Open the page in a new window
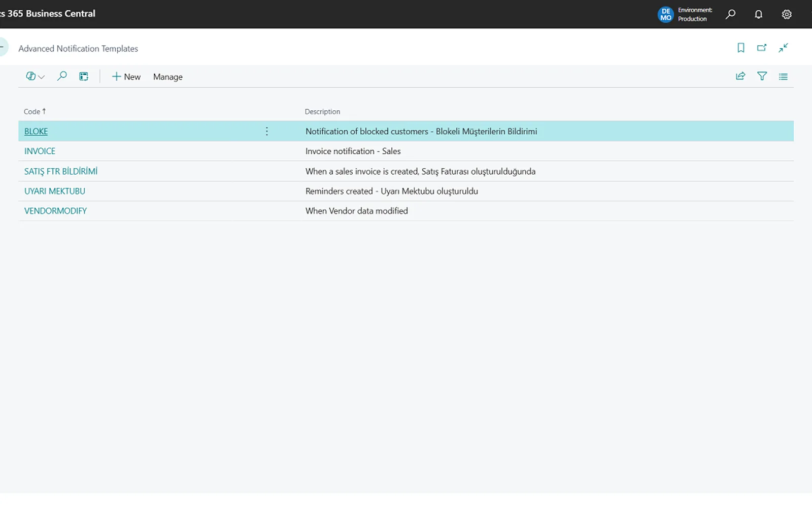Viewport: 812px width, 508px height. (762, 48)
